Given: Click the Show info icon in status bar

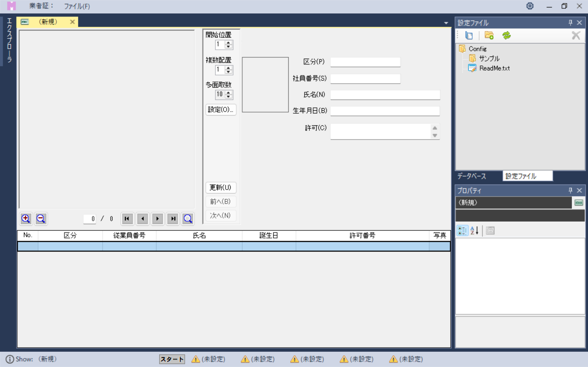Looking at the screenshot, I should tap(10, 359).
